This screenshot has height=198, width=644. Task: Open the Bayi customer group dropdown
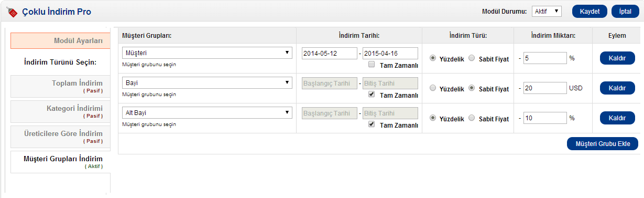tap(207, 83)
